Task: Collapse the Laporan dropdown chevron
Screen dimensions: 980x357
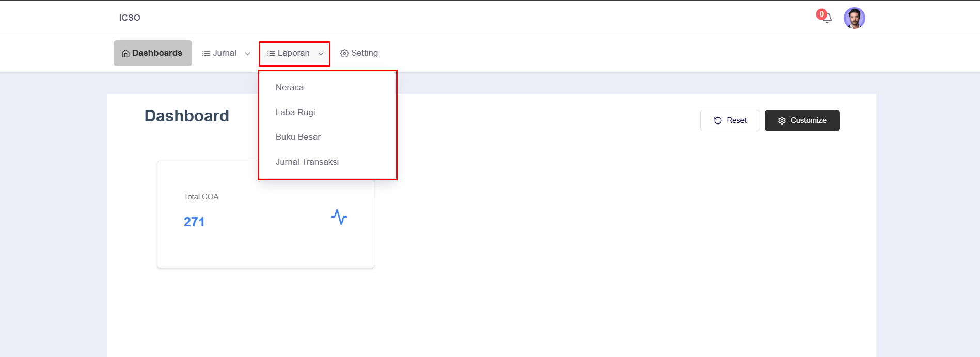Action: point(321,54)
